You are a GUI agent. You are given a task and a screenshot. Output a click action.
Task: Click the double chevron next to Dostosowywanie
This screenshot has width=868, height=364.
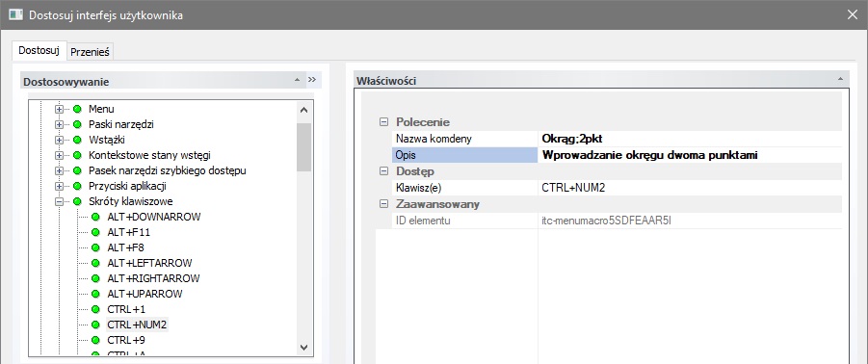coord(312,80)
